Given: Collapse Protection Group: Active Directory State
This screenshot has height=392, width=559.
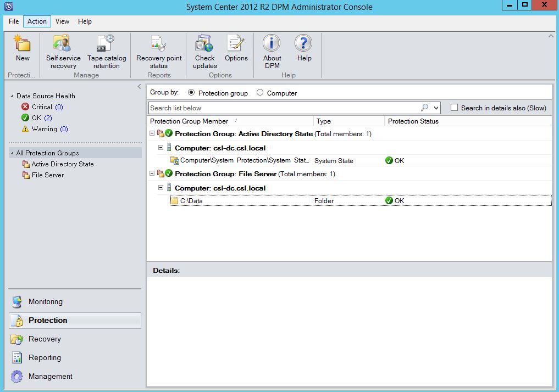Looking at the screenshot, I should pos(152,133).
